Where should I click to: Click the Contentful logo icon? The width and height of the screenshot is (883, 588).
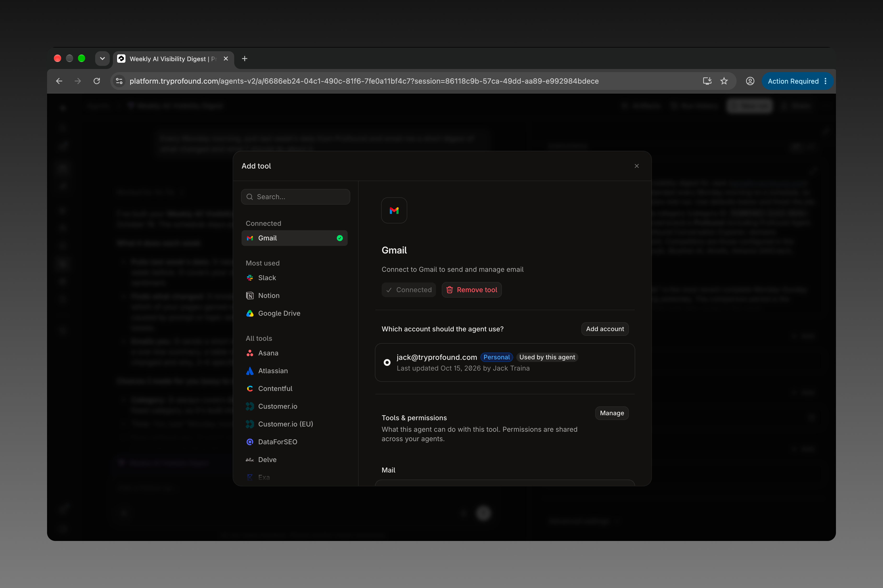tap(250, 389)
